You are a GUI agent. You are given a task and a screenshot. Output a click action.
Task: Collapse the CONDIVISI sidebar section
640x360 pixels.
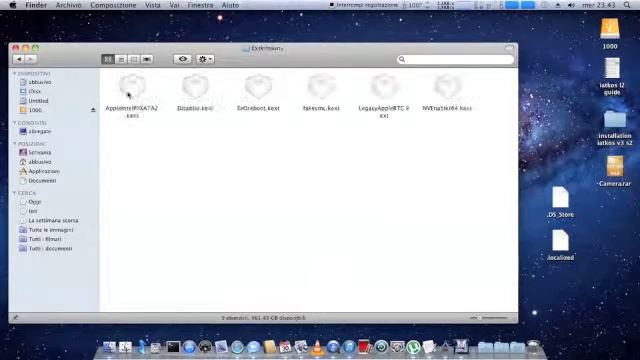coord(15,122)
